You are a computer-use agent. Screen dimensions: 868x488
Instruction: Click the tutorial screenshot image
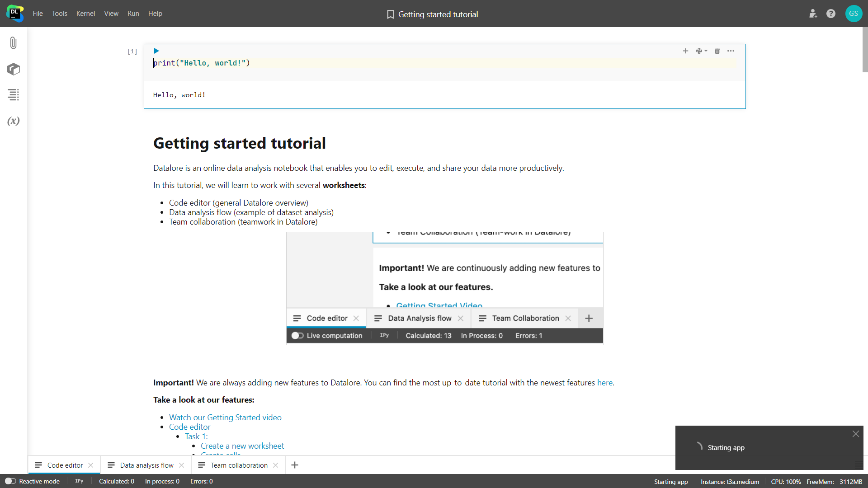(445, 288)
